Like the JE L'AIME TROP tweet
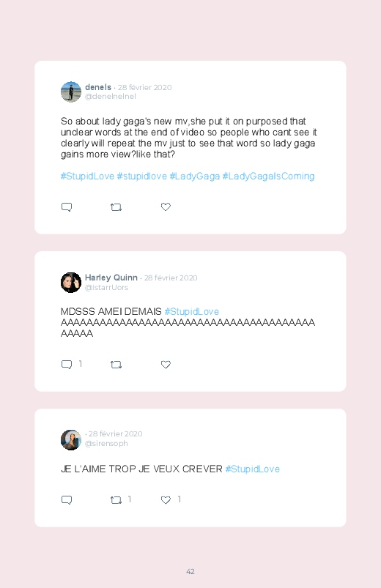The height and width of the screenshot is (588, 381). coord(166,499)
